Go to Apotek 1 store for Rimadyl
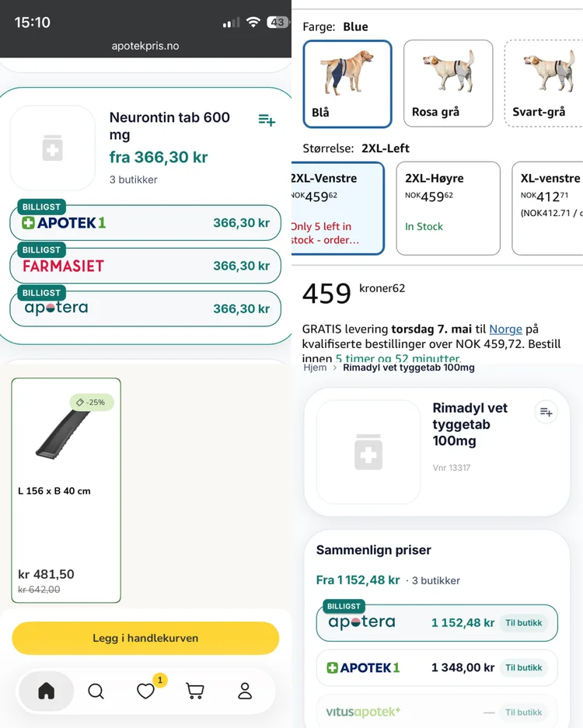Screen dimensions: 583x728 pos(523,667)
